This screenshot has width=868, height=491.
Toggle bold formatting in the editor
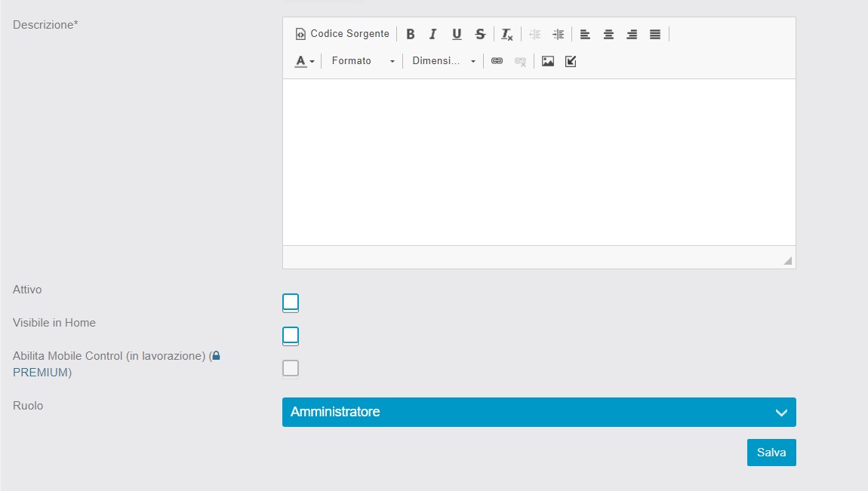(411, 34)
